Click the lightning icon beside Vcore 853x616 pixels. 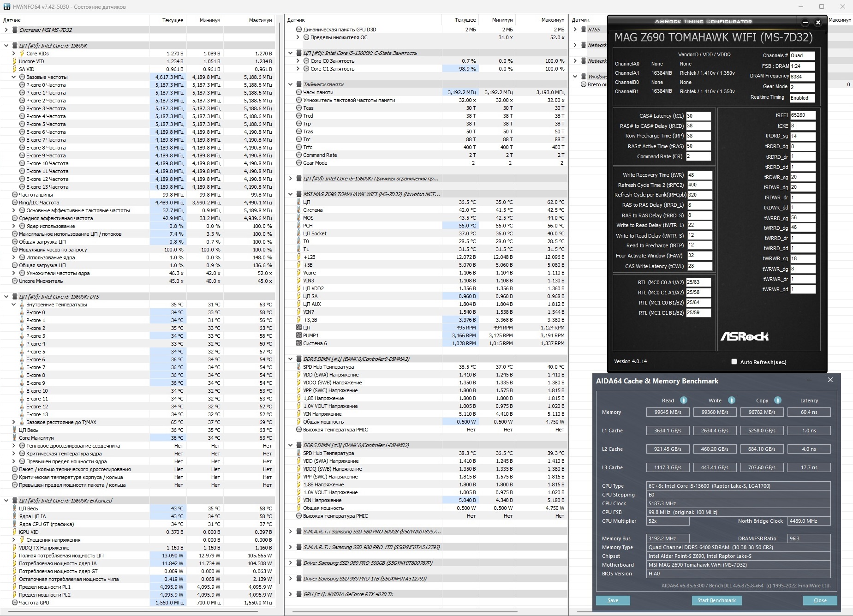[x=299, y=273]
